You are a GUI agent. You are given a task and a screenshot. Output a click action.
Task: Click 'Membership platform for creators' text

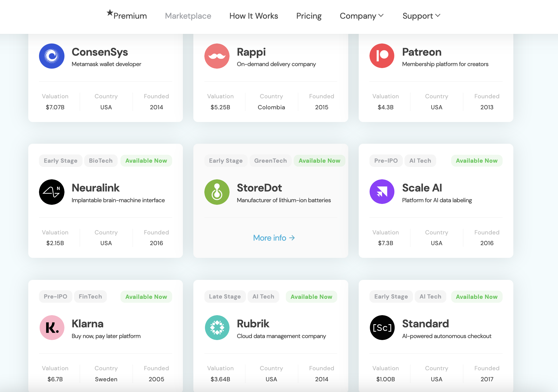tap(445, 64)
